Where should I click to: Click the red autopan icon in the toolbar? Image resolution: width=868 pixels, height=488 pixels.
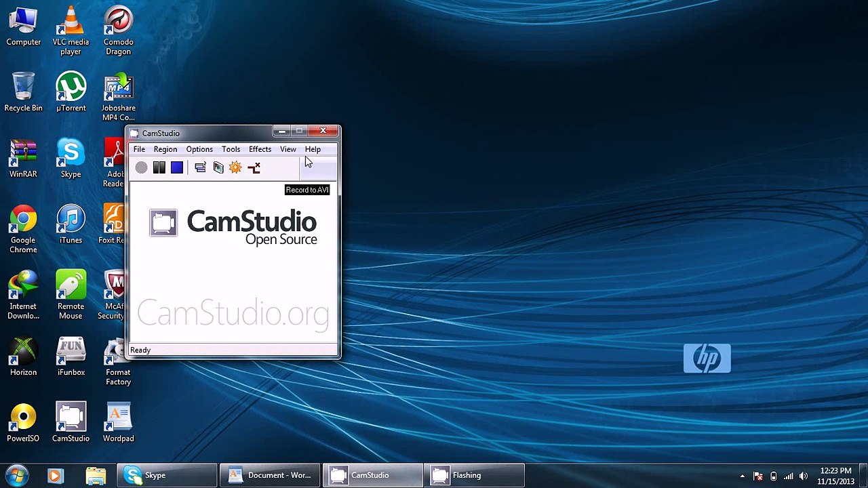tap(254, 167)
